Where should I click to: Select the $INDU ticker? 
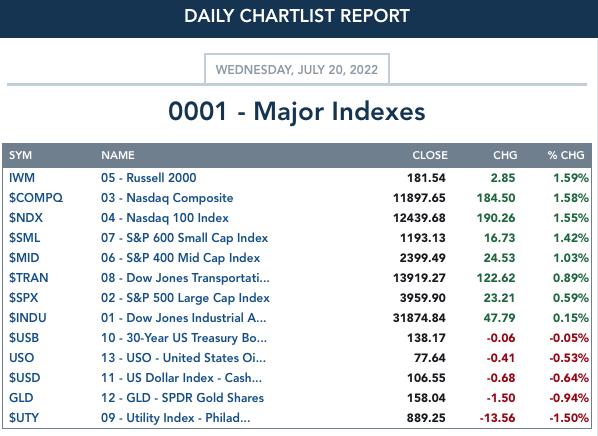coord(28,317)
